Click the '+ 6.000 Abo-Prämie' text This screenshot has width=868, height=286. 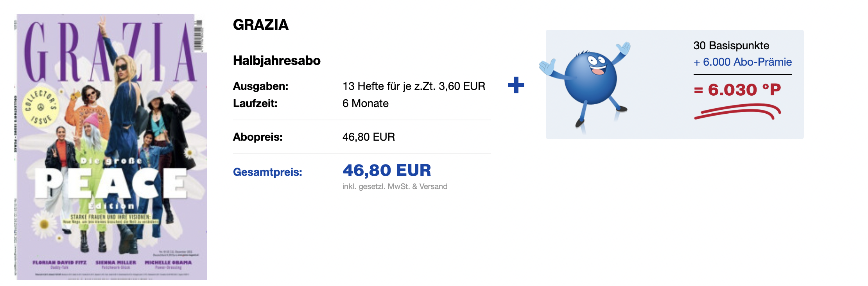742,62
